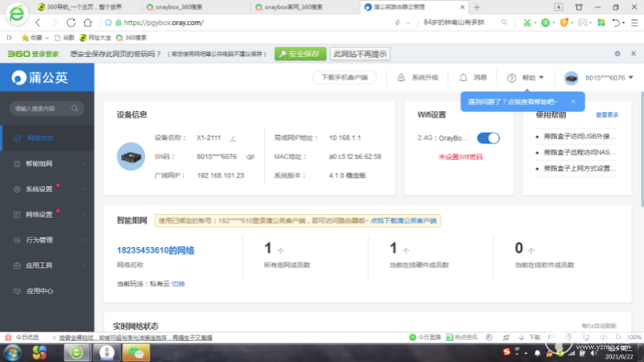Screen dimensions: 644x362
Task: Open the 帮助 dropdown
Action: [526, 77]
